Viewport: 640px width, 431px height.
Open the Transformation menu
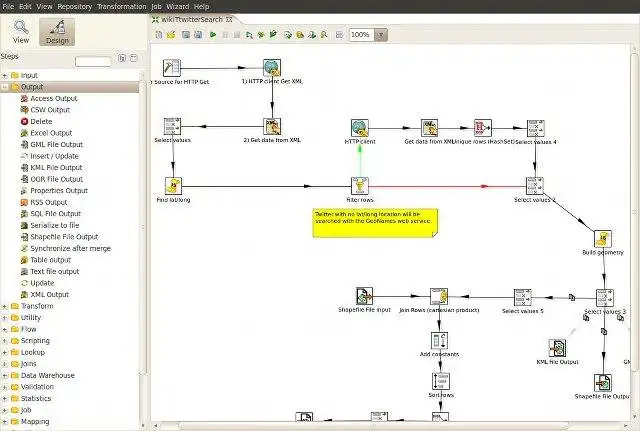click(121, 7)
